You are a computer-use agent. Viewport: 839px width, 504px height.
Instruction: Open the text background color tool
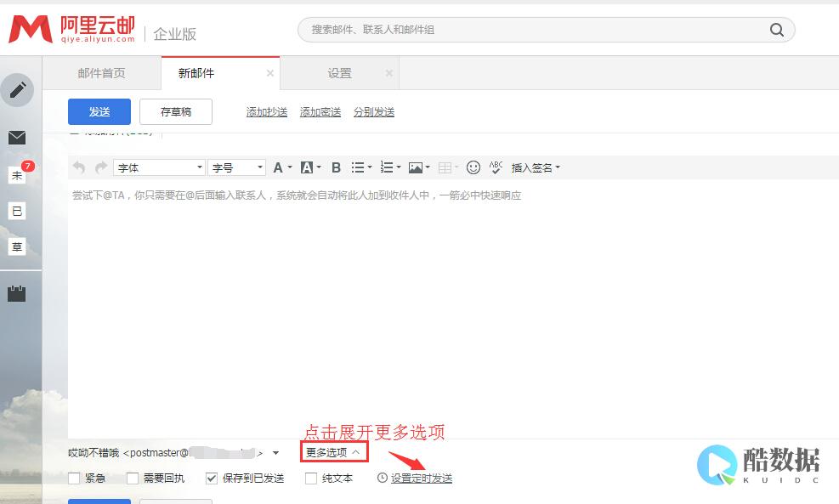(x=307, y=167)
